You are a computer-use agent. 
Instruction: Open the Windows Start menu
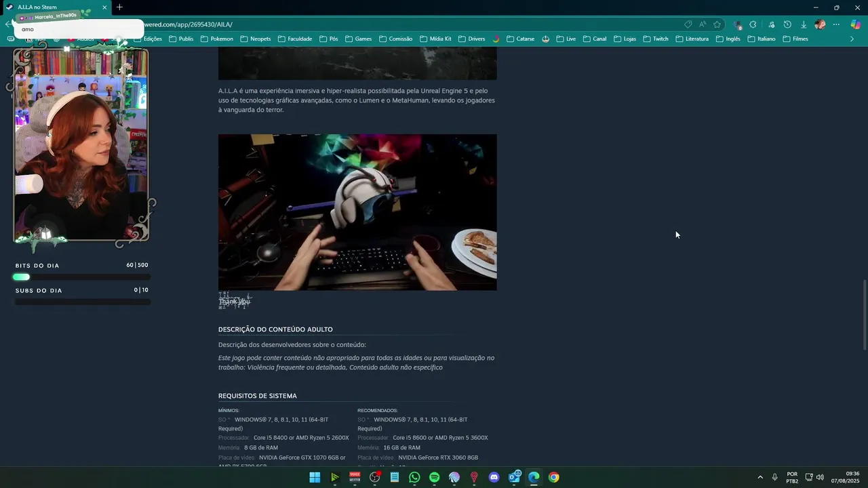coord(315,477)
